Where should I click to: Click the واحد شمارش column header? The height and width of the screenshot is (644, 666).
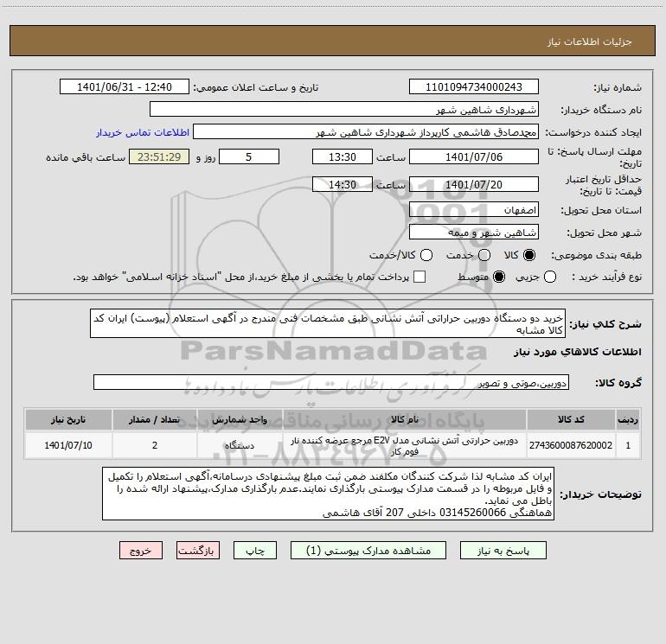coord(240,420)
